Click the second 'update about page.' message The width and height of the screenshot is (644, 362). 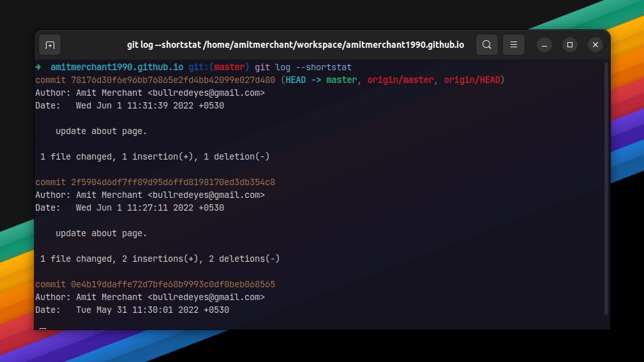[101, 234]
